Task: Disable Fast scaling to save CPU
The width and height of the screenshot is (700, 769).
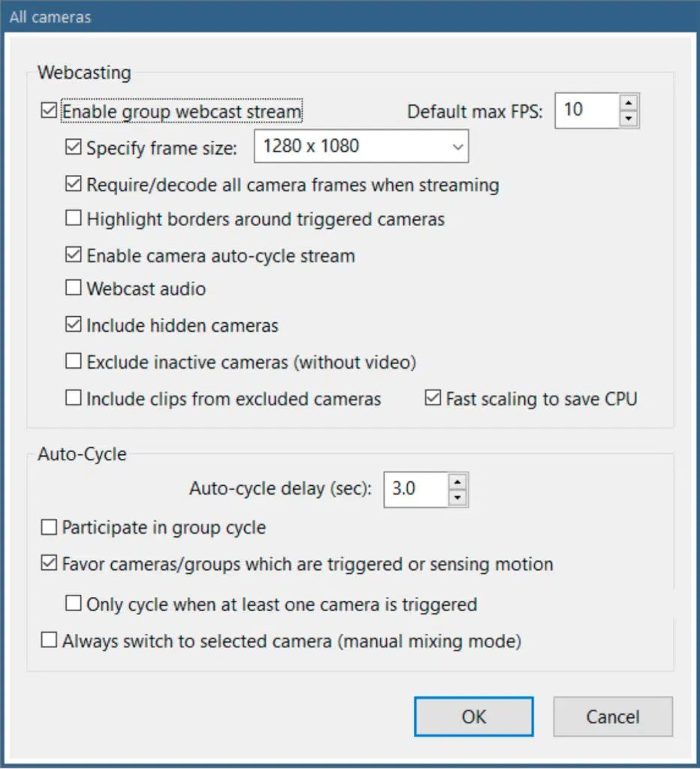Action: click(x=433, y=398)
